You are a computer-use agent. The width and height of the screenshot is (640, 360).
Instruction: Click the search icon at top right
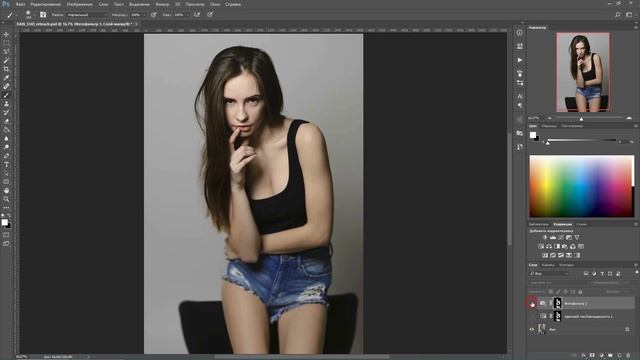(x=618, y=15)
